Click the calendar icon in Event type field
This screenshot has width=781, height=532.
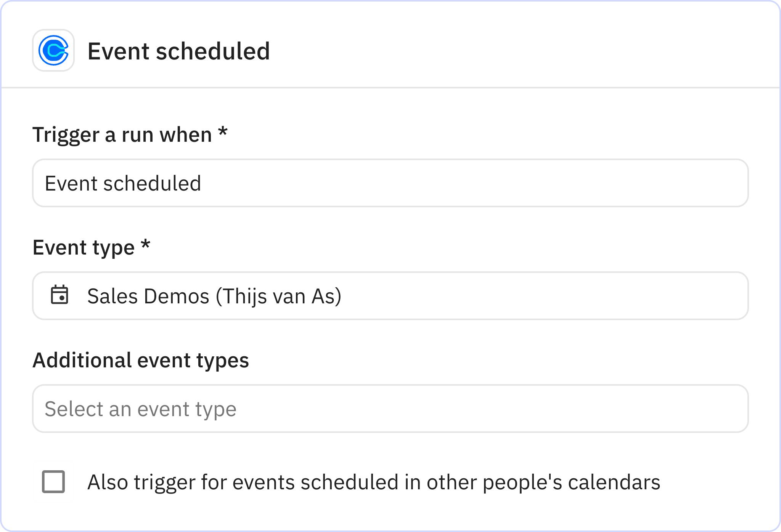tap(59, 295)
